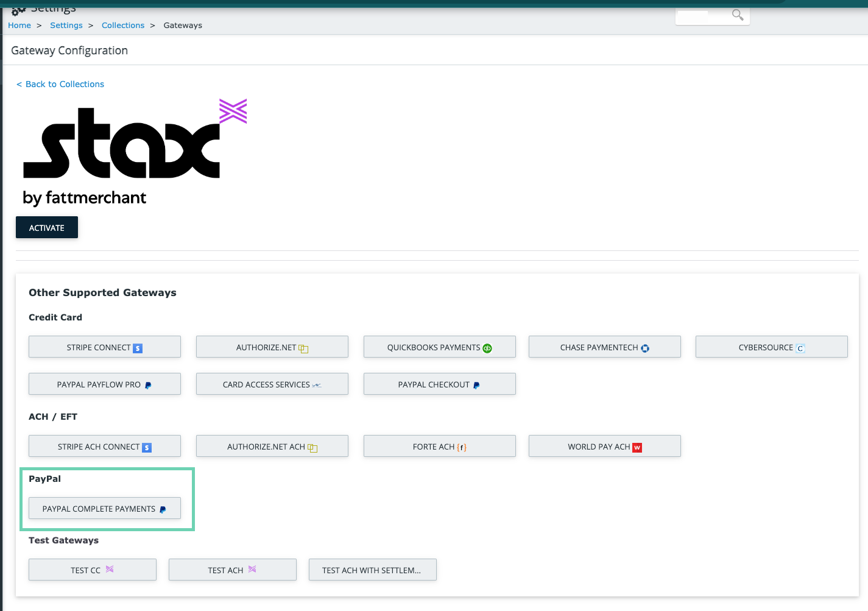Choose Authorize.net ACH gateway
The image size is (868, 611).
272,446
